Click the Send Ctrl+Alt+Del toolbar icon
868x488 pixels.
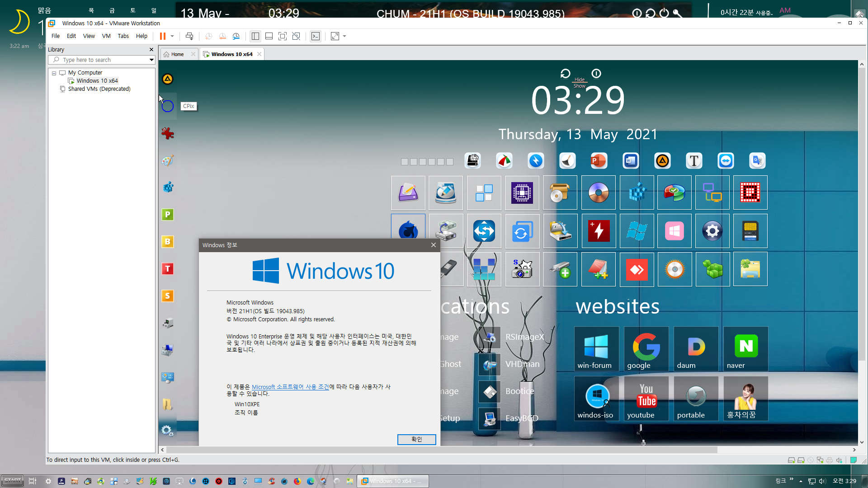(x=189, y=36)
